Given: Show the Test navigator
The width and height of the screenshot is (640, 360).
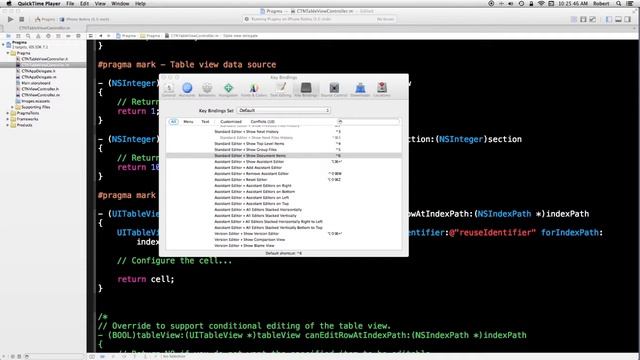Looking at the screenshot, I should click(48, 36).
